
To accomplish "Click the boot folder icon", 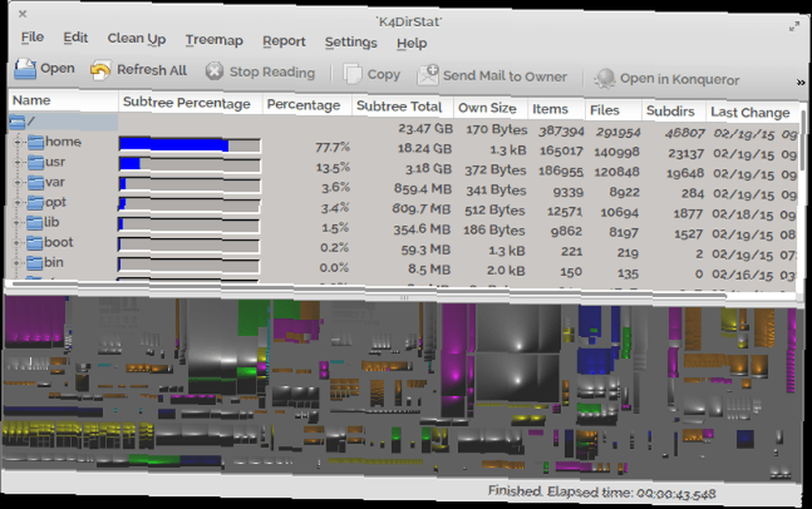I will click(34, 243).
